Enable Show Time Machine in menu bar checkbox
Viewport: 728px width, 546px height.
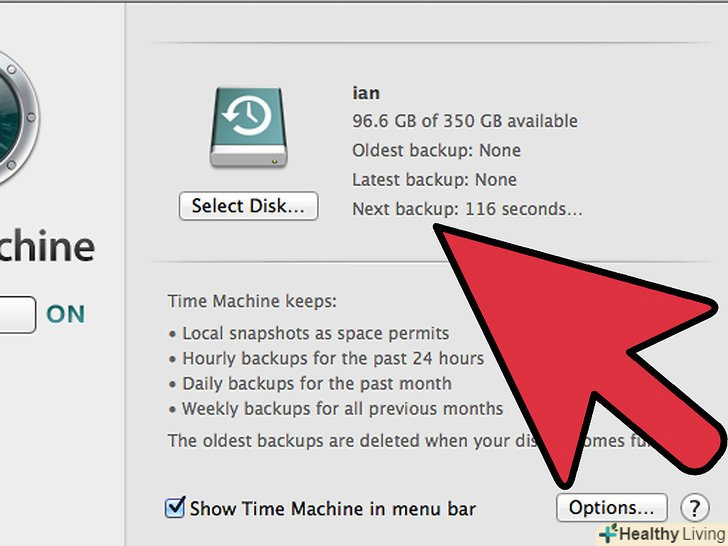pos(175,509)
